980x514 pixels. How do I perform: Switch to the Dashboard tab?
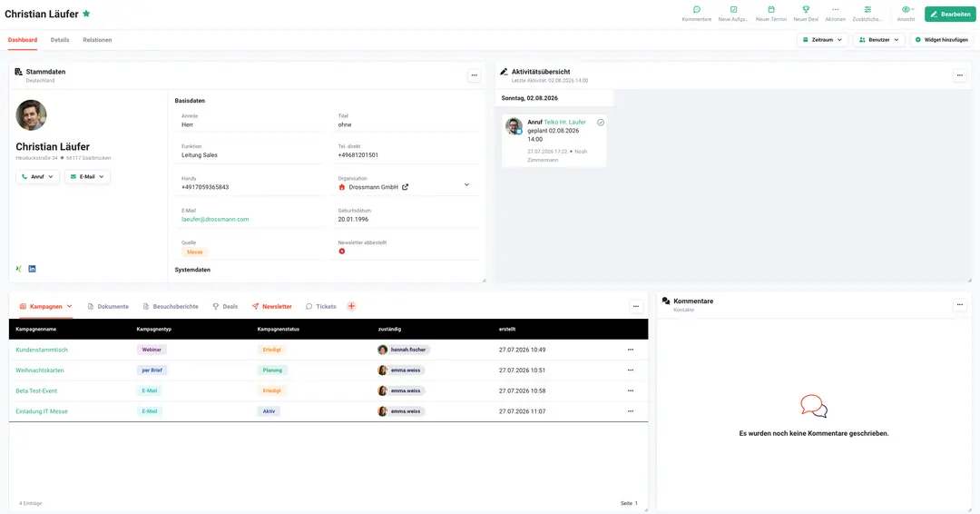(23, 40)
